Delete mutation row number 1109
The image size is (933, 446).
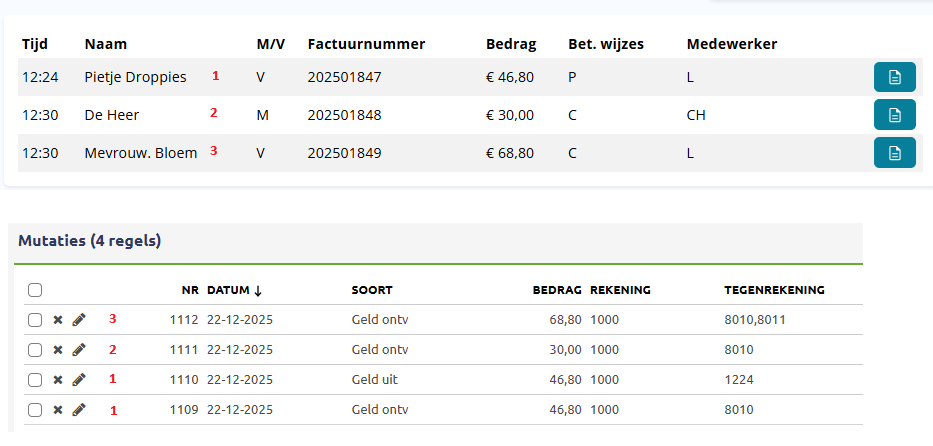click(57, 410)
